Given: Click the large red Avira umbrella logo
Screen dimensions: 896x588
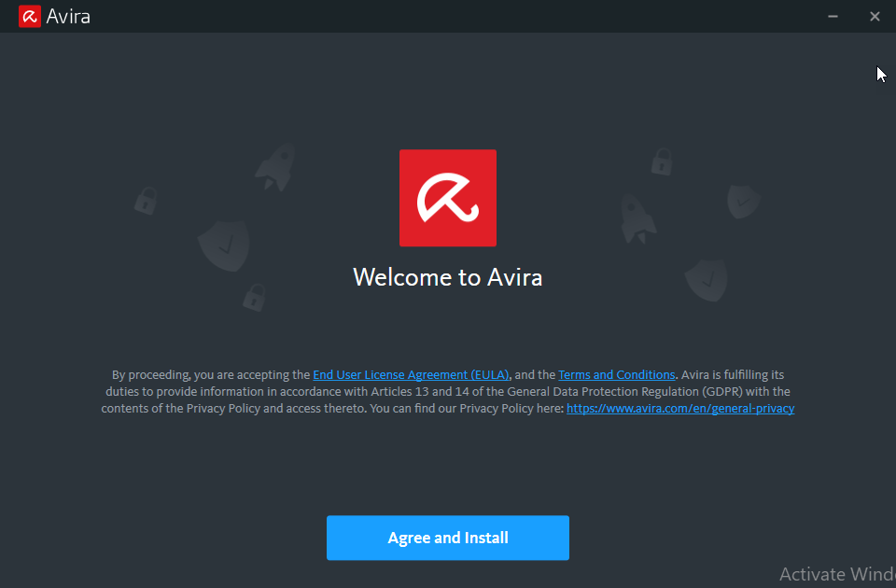Looking at the screenshot, I should (448, 198).
